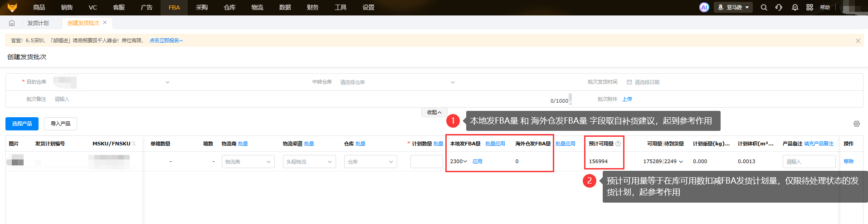Close the 创建发货批次 tab

(105, 22)
